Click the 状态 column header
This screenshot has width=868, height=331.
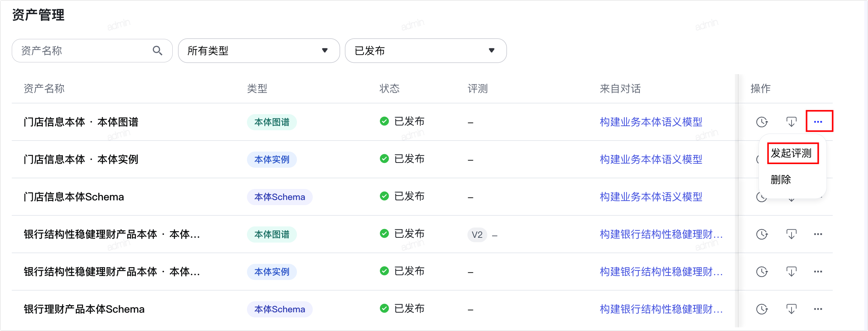[390, 88]
